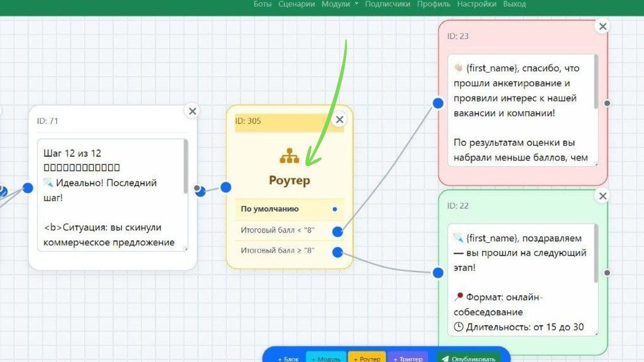Screen dimensions: 644x362
Task: Go to Сценарии in top navigation
Action: [x=297, y=4]
